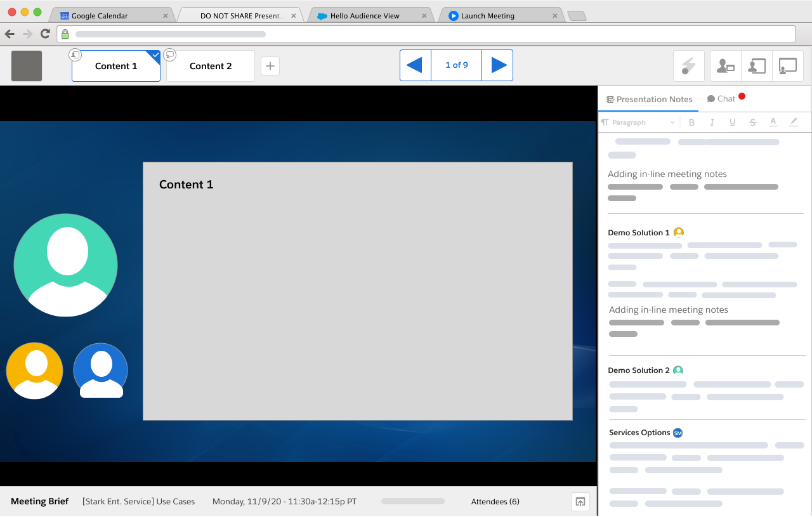Select the Content 2 card
Viewport: 812px width, 517px height.
211,66
